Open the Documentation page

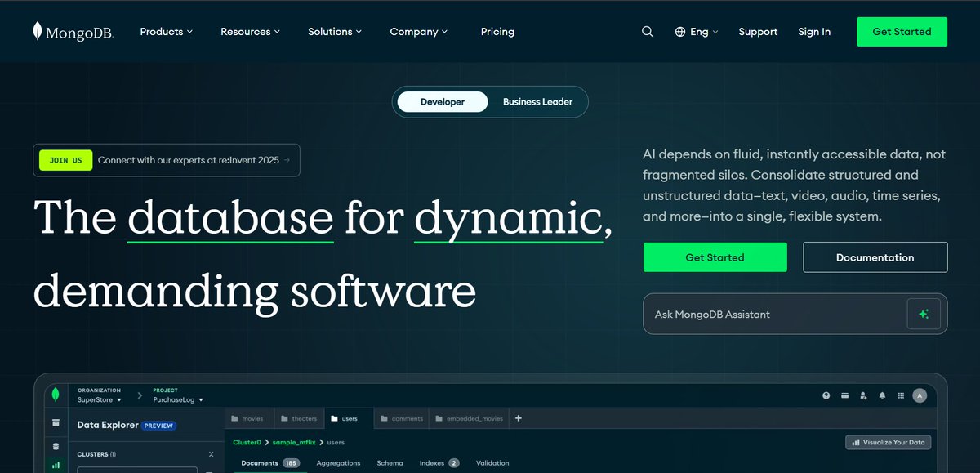tap(875, 257)
